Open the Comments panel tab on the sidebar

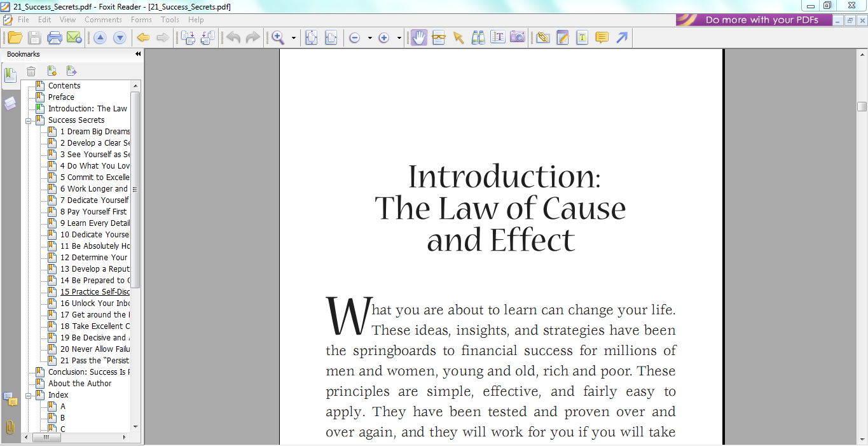[x=10, y=400]
